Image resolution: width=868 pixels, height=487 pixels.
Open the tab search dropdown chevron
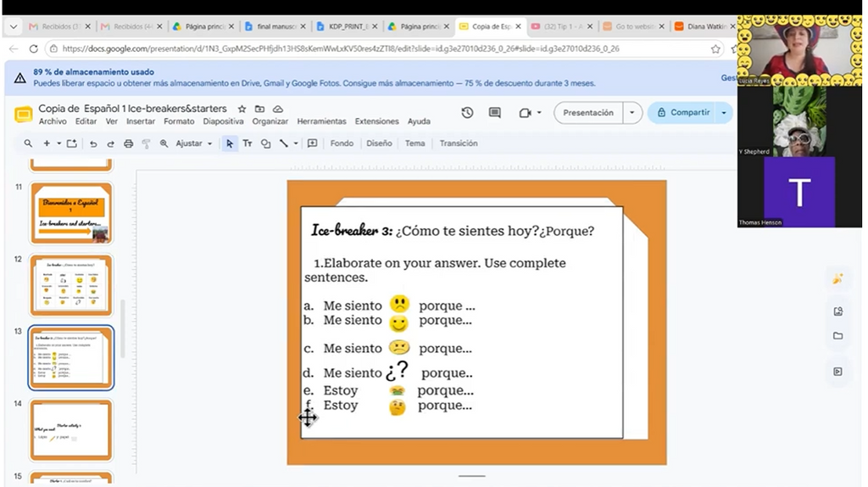[x=14, y=26]
